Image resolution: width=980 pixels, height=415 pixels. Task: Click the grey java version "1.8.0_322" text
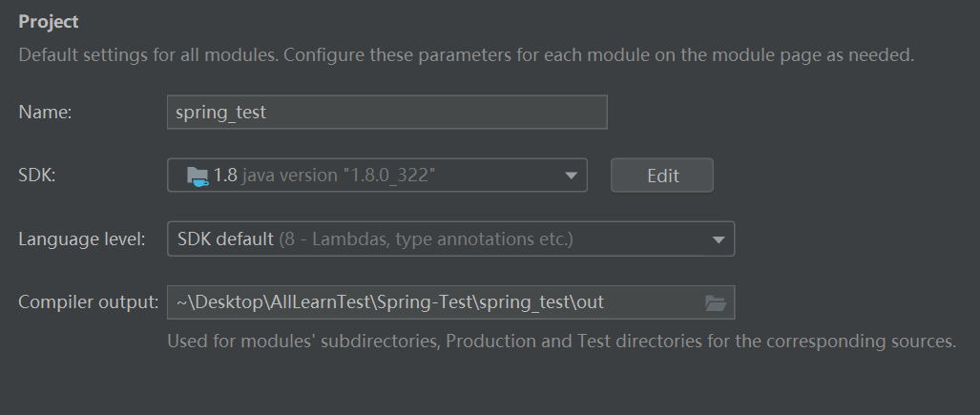pyautogui.click(x=339, y=176)
